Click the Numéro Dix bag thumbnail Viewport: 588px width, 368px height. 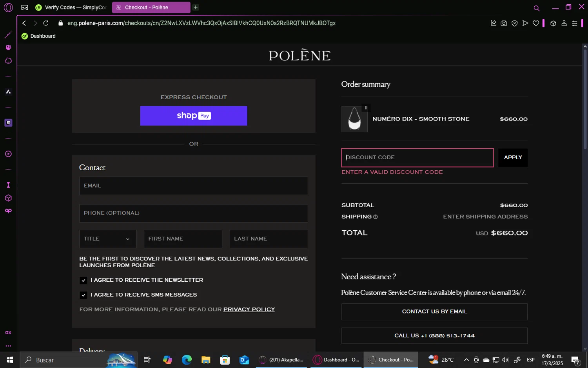354,119
